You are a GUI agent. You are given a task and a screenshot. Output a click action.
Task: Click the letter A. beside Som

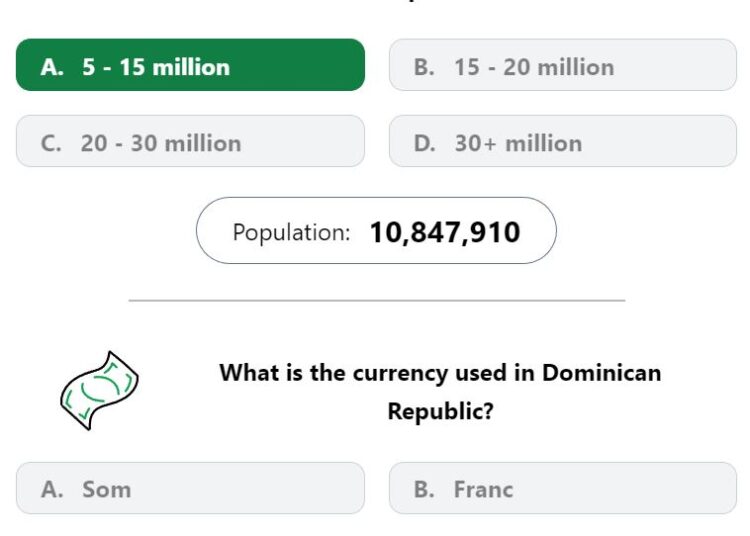(x=52, y=489)
